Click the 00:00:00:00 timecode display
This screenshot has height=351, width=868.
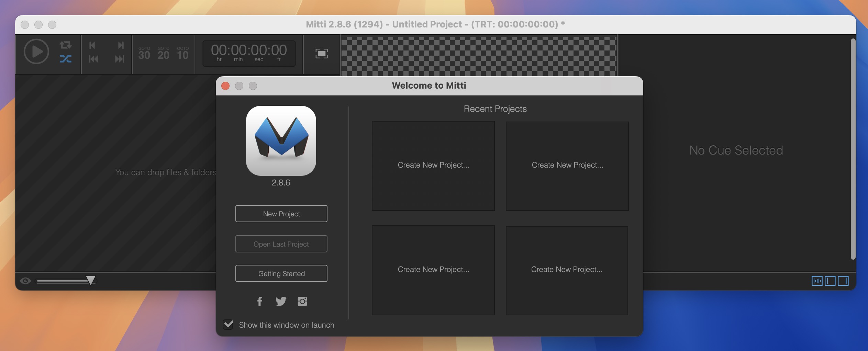pyautogui.click(x=249, y=53)
